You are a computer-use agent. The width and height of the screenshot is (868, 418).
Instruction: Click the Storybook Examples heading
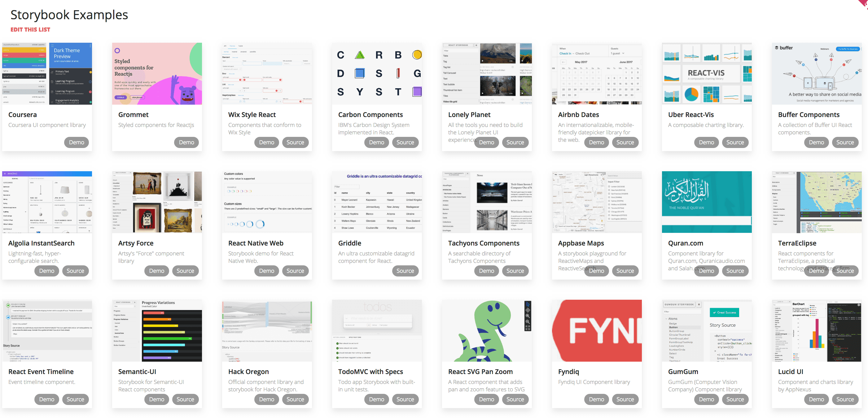[x=69, y=15]
